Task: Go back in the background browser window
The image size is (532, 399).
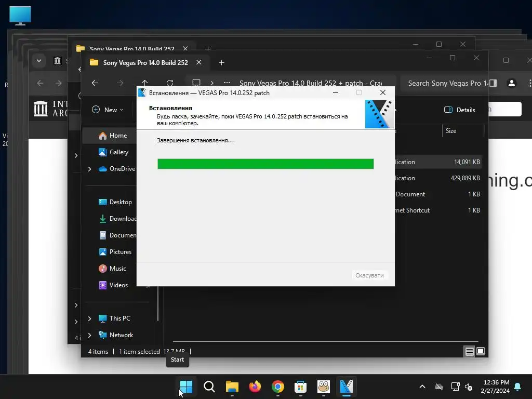Action: (40, 83)
